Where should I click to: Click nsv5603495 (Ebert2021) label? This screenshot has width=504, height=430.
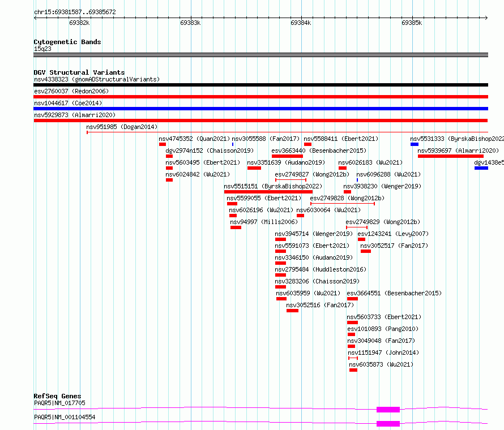(x=203, y=162)
